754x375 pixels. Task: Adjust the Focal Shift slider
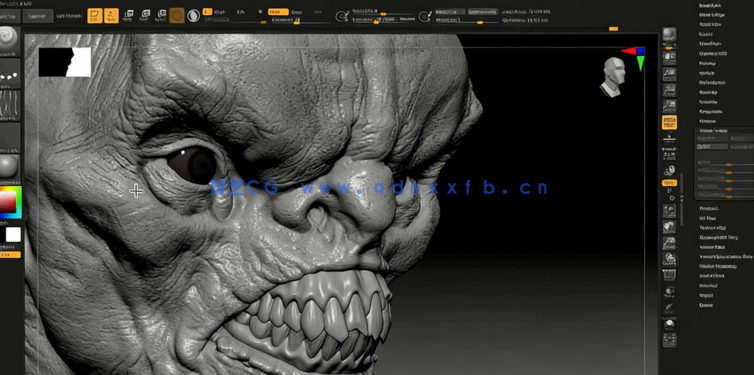tap(383, 11)
